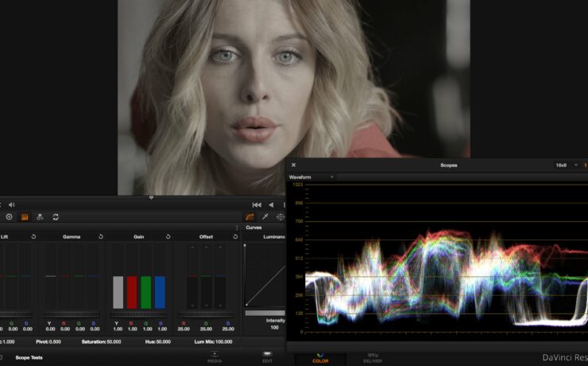Viewport: 588px width, 366px height.
Task: Open the RGB mixer palette icon
Action: tap(40, 217)
